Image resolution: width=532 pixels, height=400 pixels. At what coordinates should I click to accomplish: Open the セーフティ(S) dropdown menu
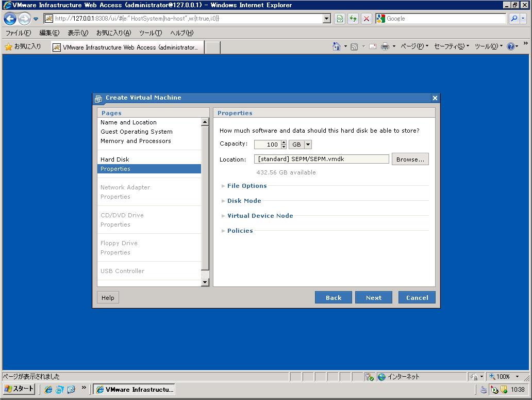click(452, 46)
